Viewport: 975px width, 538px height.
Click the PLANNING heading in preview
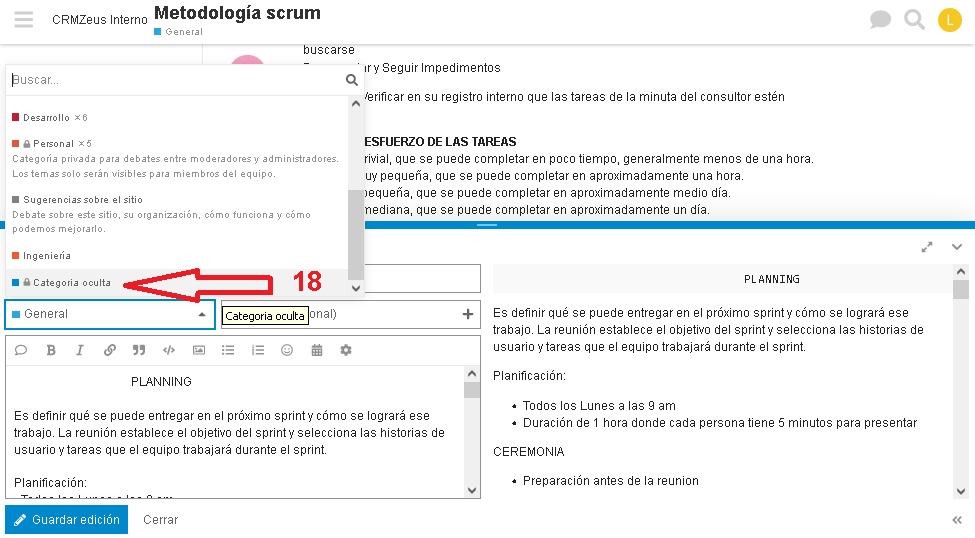(x=772, y=279)
